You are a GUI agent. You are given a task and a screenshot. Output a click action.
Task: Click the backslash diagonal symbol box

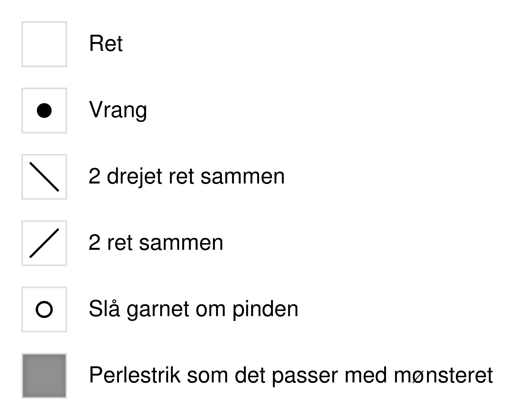pyautogui.click(x=44, y=177)
